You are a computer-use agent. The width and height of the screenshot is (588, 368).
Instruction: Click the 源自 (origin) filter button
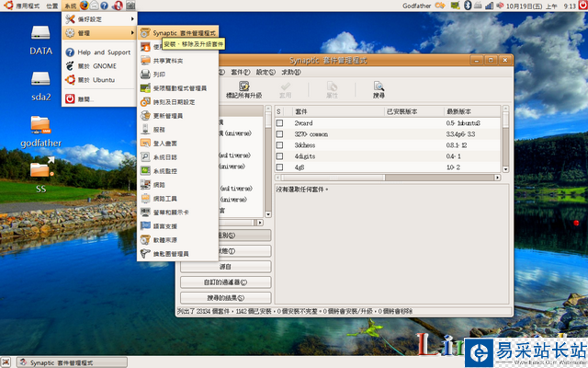[x=225, y=267]
